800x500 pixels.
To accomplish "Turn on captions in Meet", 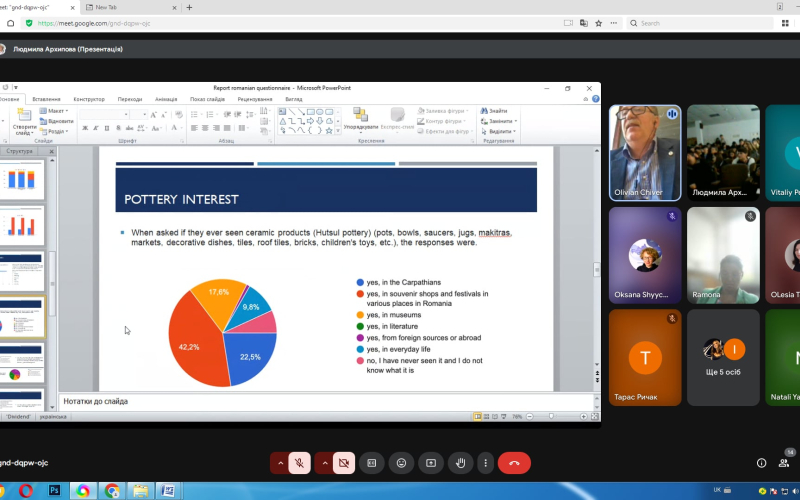I will (x=371, y=463).
